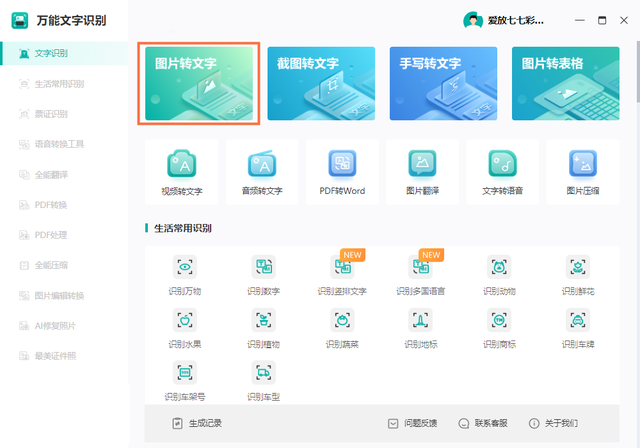This screenshot has width=640, height=448.
Task: Click the vertical scrollbar on right
Action: 638,71
